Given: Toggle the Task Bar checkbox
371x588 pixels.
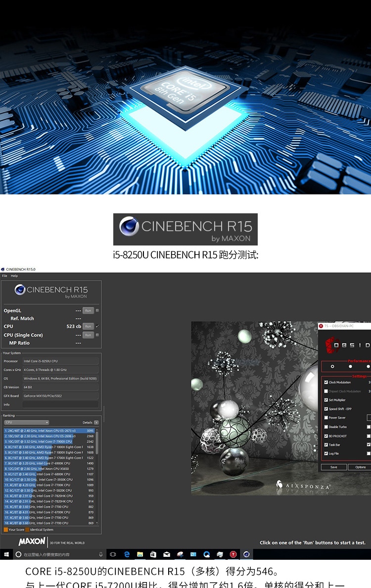Looking at the screenshot, I should click(326, 445).
